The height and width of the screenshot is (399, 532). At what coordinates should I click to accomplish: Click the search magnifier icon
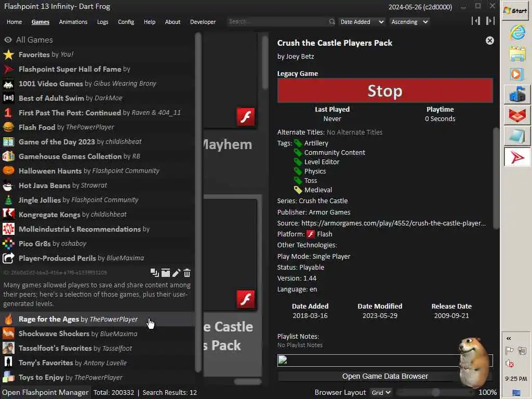[x=331, y=22]
